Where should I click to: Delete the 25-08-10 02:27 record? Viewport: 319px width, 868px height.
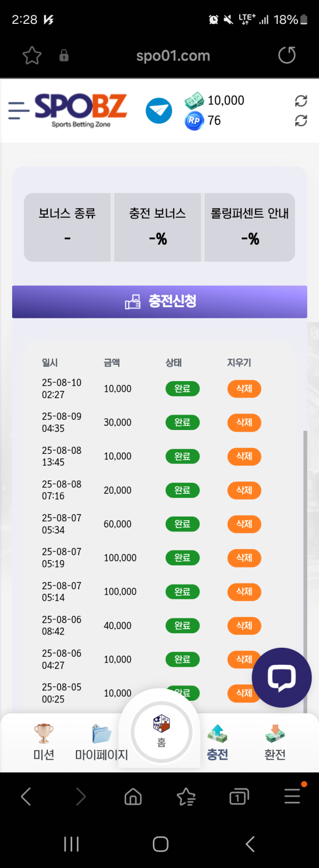pos(245,389)
